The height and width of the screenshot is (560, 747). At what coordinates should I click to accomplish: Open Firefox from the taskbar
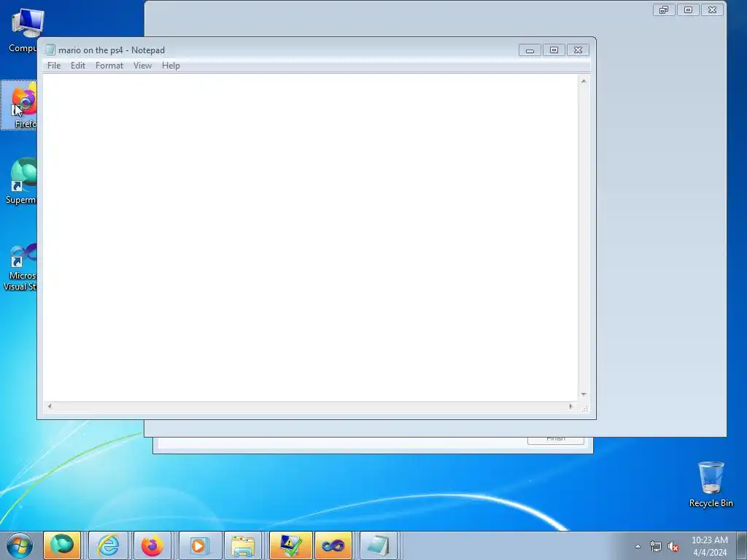coord(152,545)
